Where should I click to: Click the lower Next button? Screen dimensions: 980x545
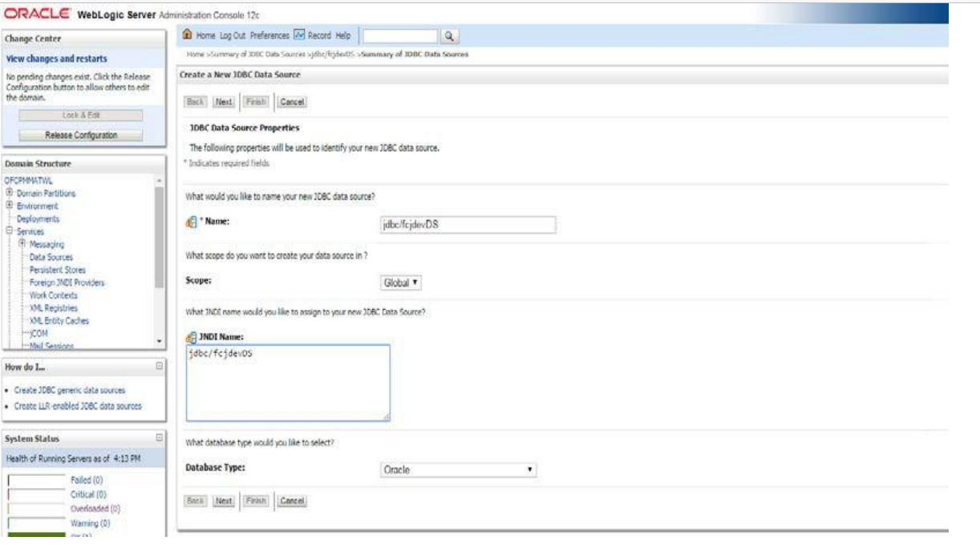tap(224, 501)
